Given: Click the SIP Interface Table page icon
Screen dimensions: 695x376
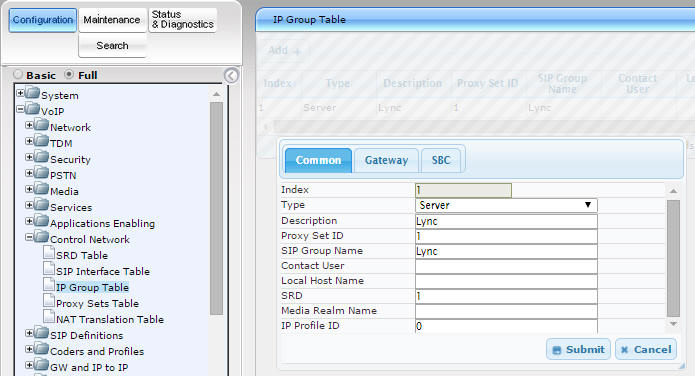Looking at the screenshot, I should [49, 269].
